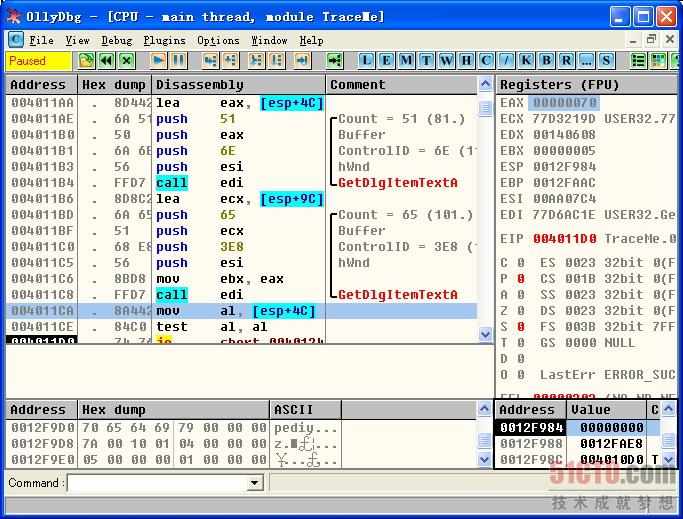This screenshot has height=519, width=683.
Task: Show Handles with H button
Action: pyautogui.click(x=467, y=60)
